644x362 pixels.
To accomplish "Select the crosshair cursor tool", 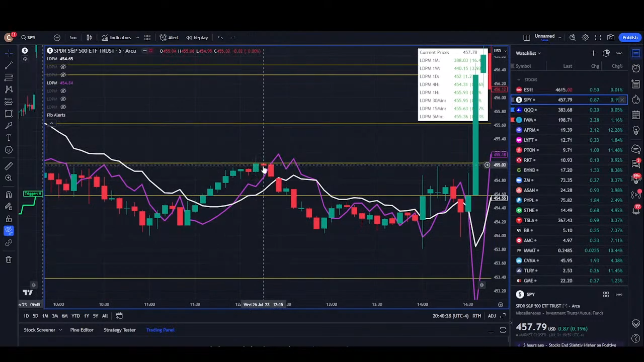I will pyautogui.click(x=9, y=53).
